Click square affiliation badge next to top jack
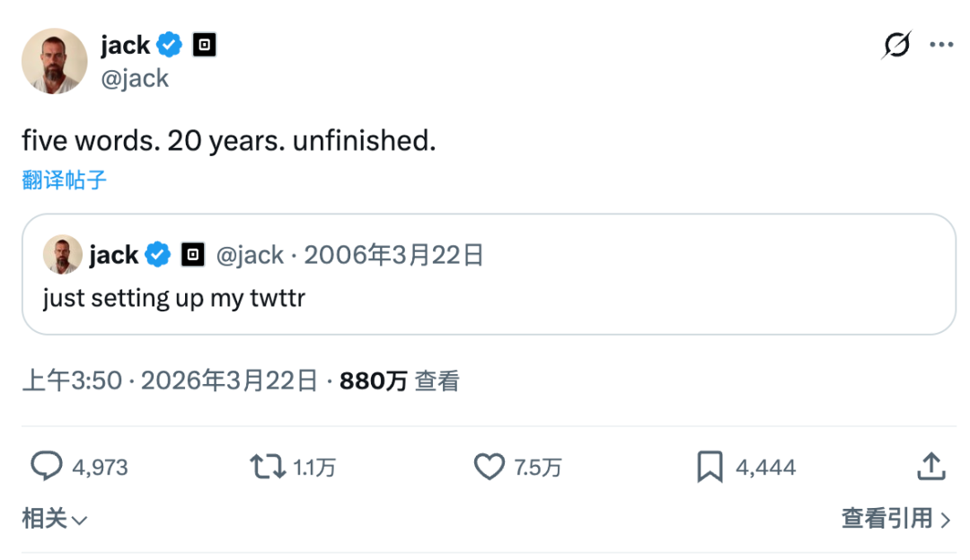 pyautogui.click(x=205, y=44)
